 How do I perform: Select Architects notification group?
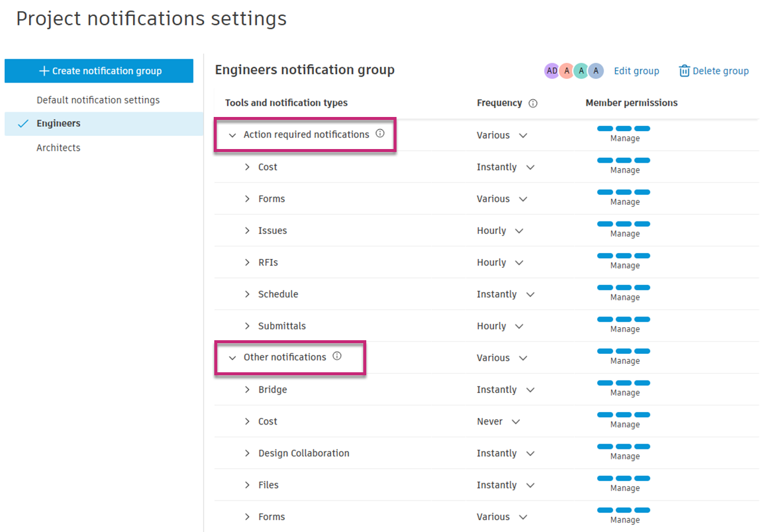click(x=58, y=148)
